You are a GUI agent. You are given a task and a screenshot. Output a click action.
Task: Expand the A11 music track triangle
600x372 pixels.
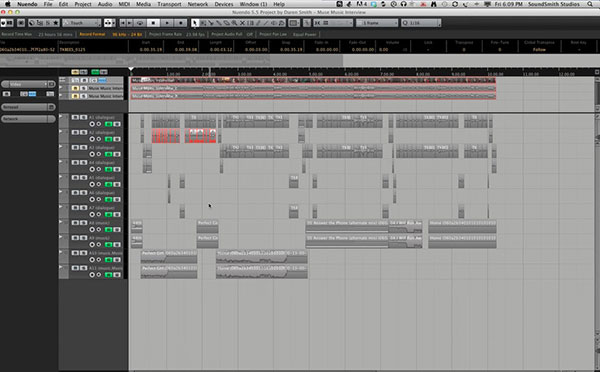(x=61, y=267)
